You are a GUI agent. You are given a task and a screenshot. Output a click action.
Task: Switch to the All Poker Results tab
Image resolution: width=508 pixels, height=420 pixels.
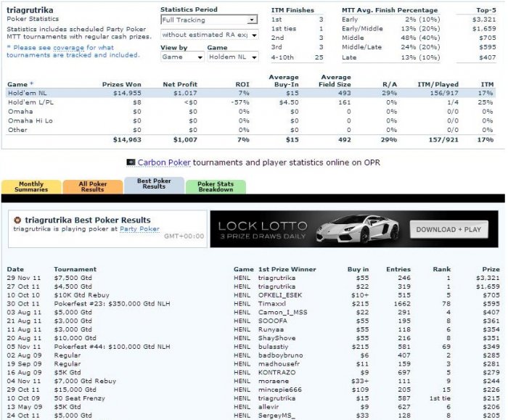pyautogui.click(x=93, y=187)
